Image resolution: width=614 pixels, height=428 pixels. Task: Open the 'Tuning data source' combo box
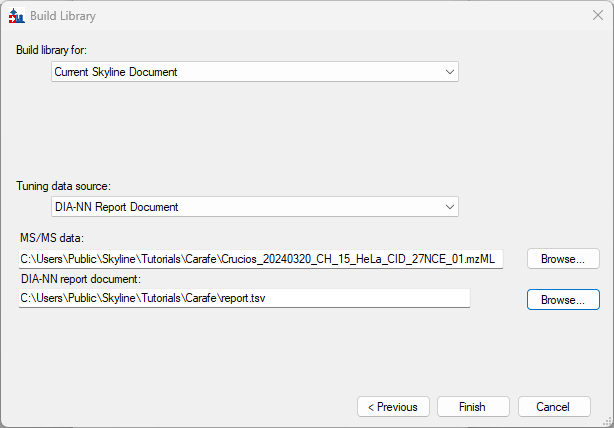(x=254, y=207)
